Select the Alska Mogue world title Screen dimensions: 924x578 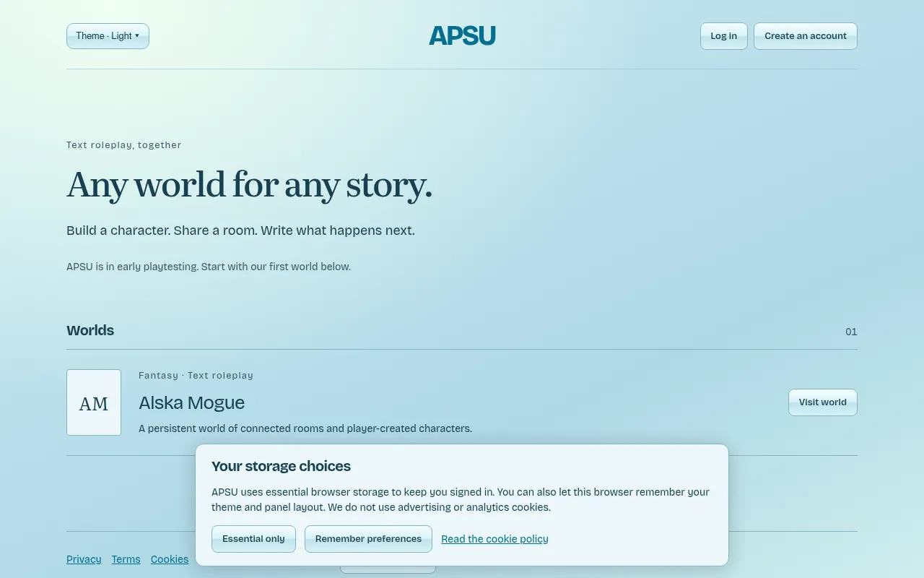pyautogui.click(x=191, y=402)
